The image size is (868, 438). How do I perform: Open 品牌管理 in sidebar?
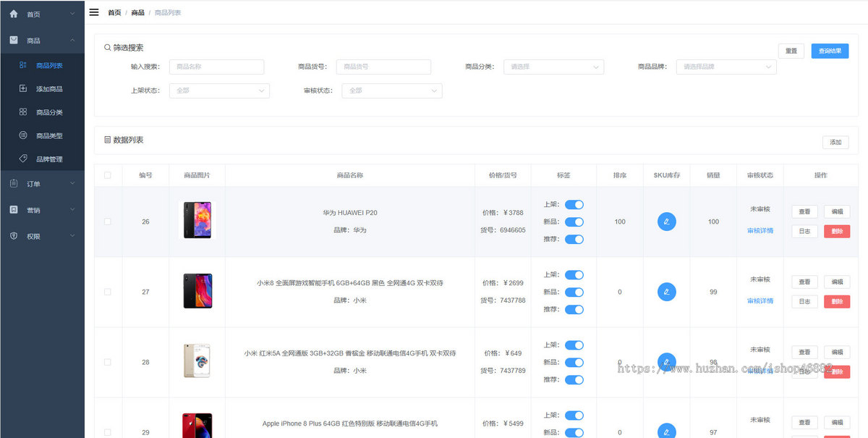pos(42,159)
